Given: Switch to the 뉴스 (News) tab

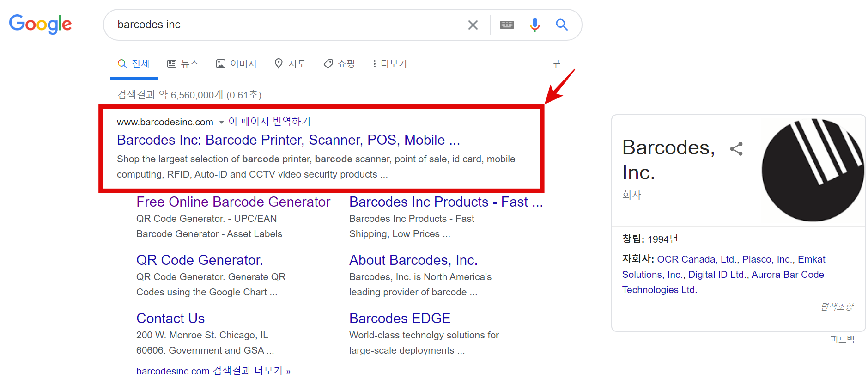Looking at the screenshot, I should click(x=183, y=64).
